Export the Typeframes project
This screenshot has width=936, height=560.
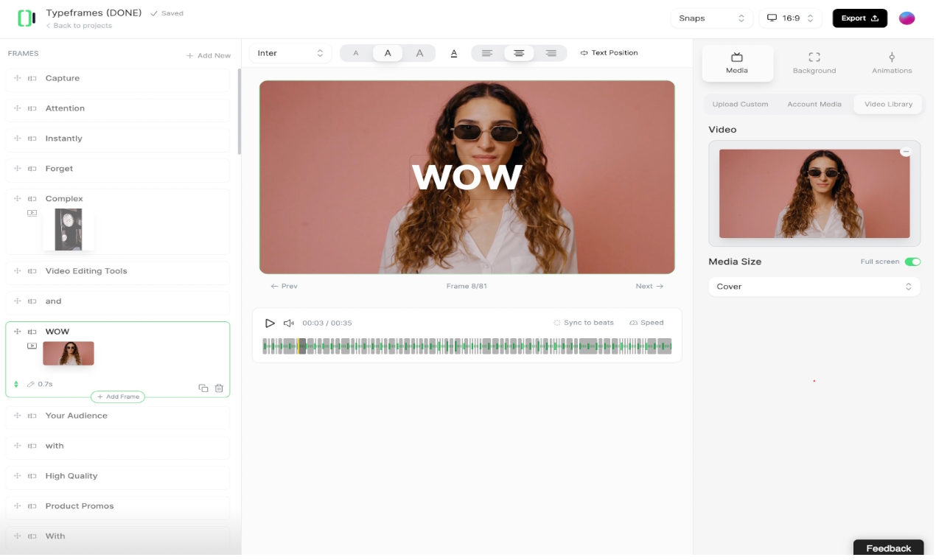[859, 18]
